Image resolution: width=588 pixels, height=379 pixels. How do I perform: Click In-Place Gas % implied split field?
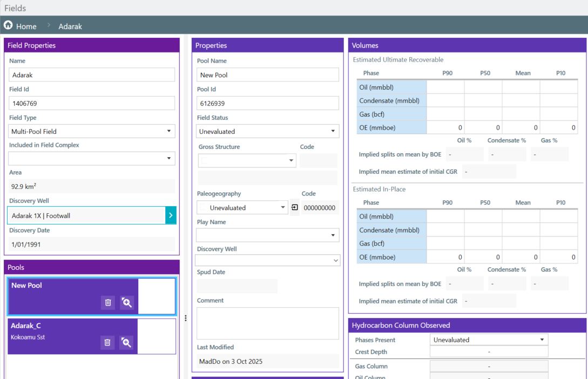click(549, 284)
